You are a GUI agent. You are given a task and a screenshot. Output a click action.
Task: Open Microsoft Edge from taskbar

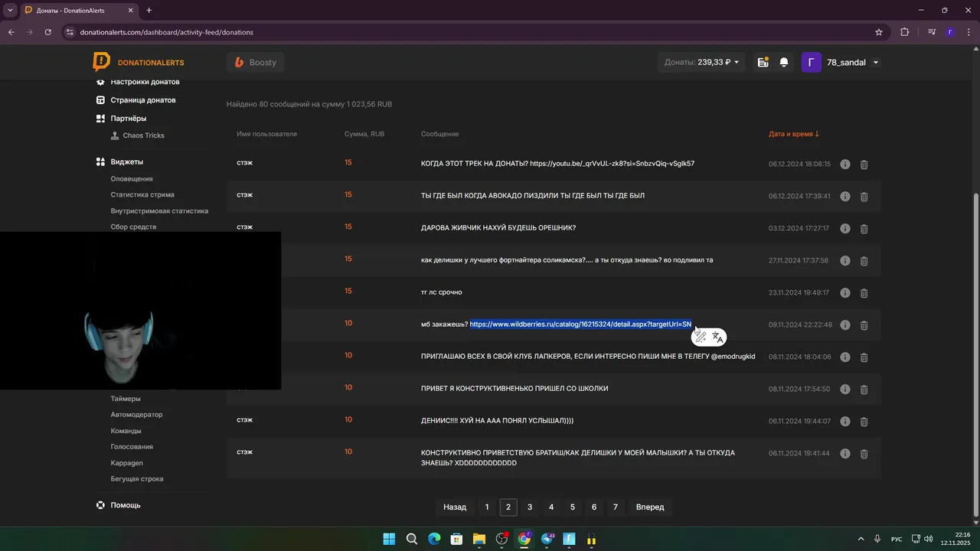434,539
